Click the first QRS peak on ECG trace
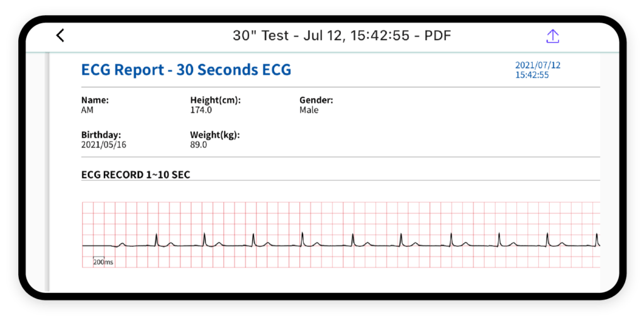 click(x=156, y=237)
